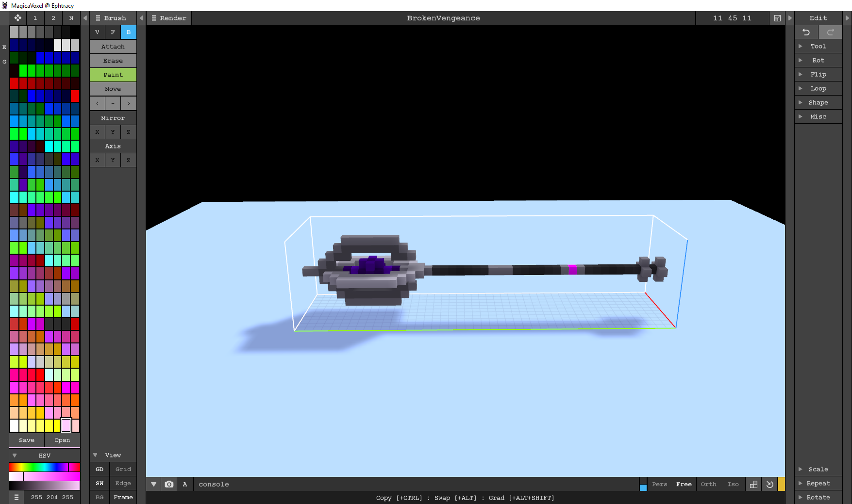The height and width of the screenshot is (504, 852).
Task: Switch camera to Pers mode
Action: pos(659,484)
